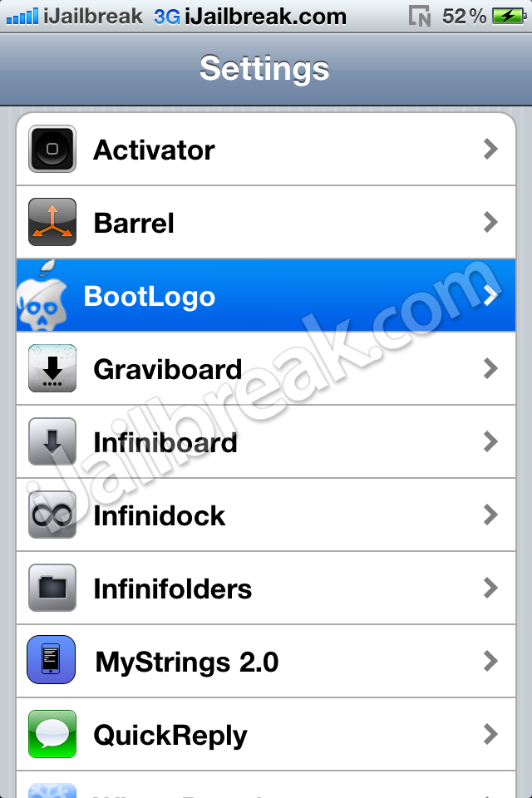Tap the MyStrings 2.0 phone icon
Screen dimensions: 532x798
click(51, 659)
